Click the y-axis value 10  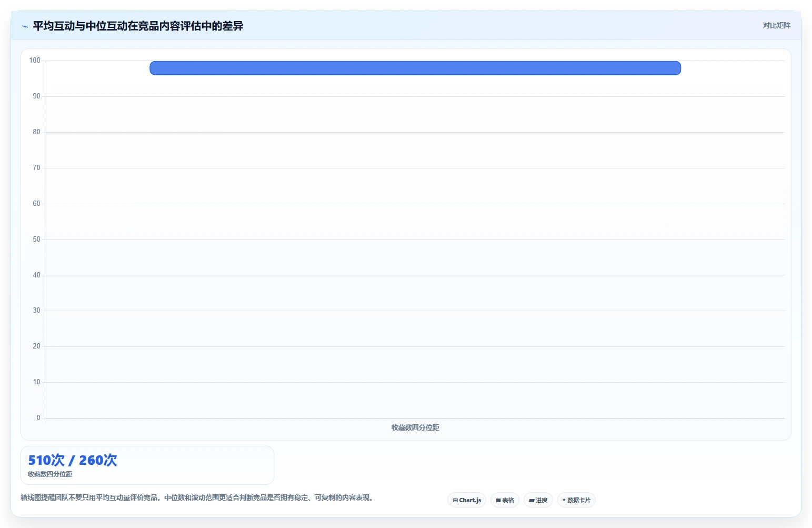(x=36, y=382)
